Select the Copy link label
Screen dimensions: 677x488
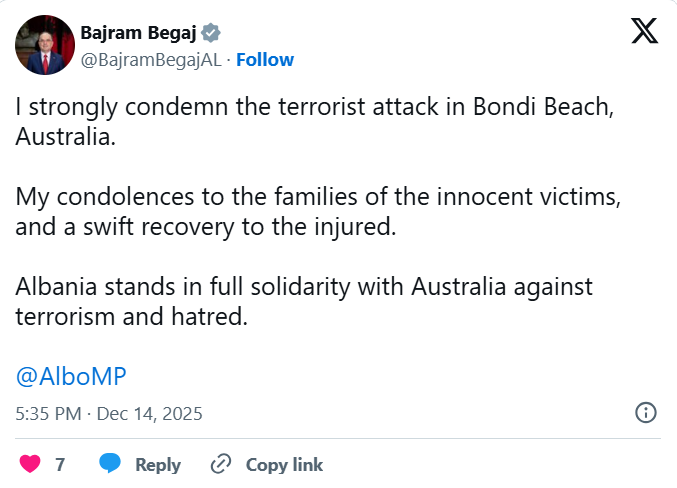(x=284, y=464)
